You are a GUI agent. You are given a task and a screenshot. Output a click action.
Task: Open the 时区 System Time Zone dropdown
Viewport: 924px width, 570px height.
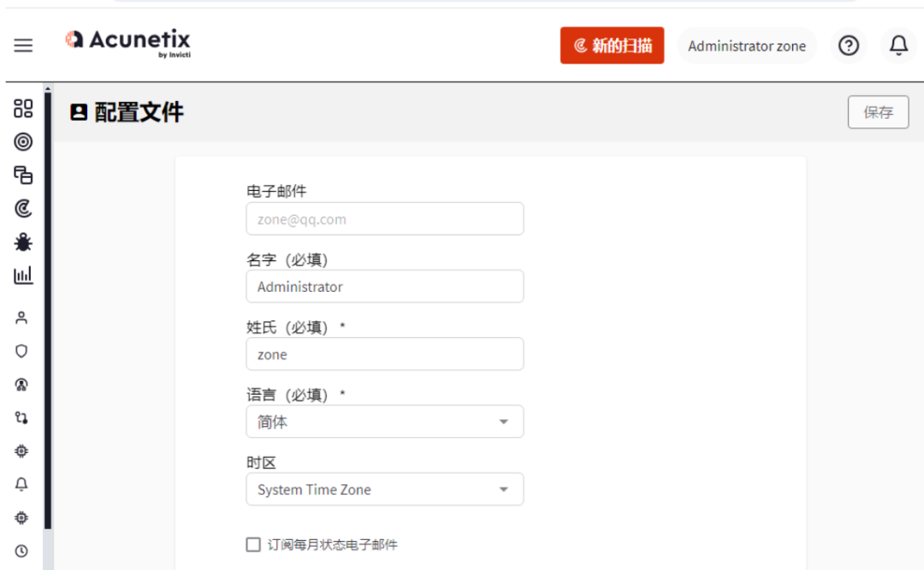pos(385,490)
